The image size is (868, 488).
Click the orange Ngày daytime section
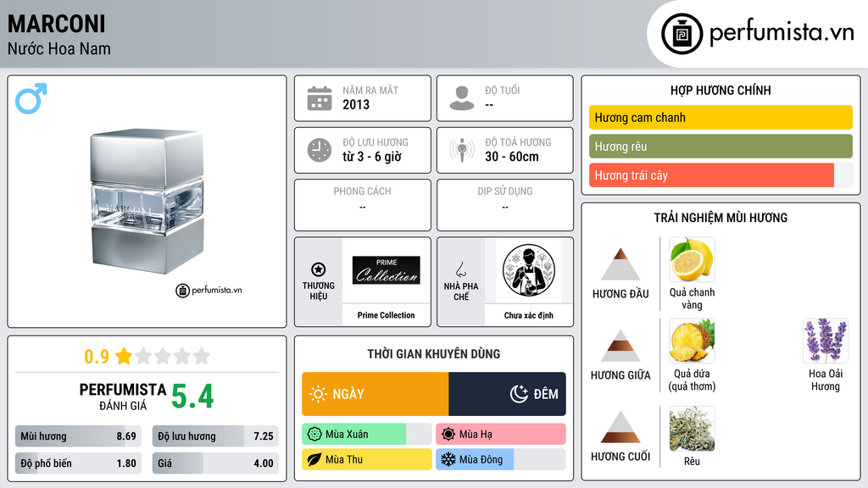coord(376,394)
